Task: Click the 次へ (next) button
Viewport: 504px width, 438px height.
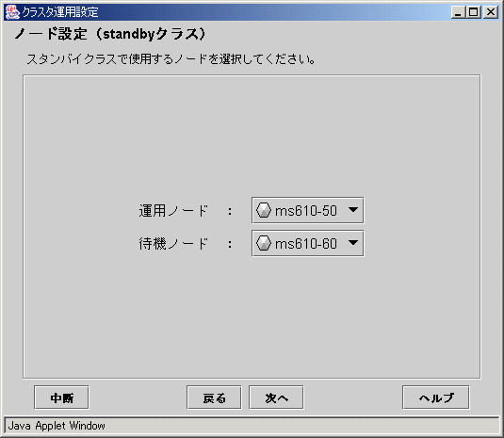Action: [x=276, y=397]
